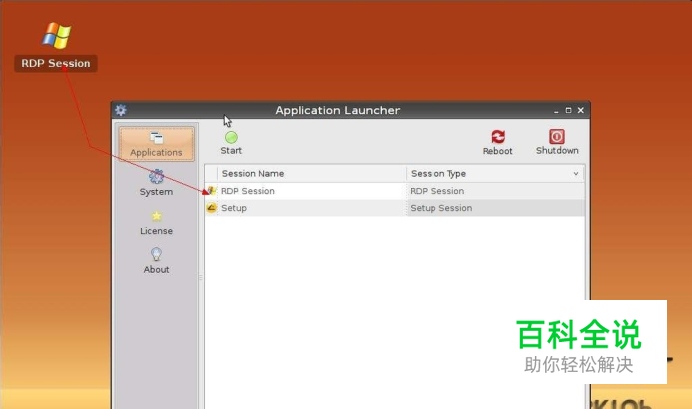Image resolution: width=692 pixels, height=409 pixels.
Task: Click the Setup row yellow icon
Action: coord(211,208)
